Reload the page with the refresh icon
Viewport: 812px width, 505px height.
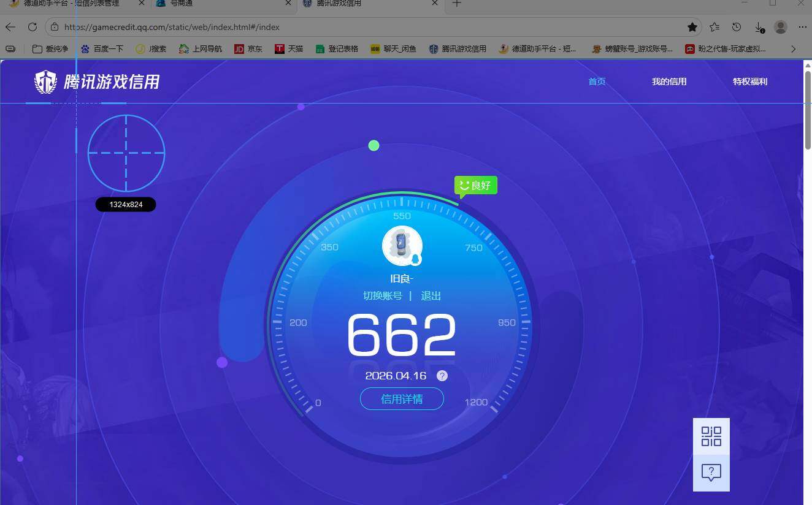[x=33, y=27]
